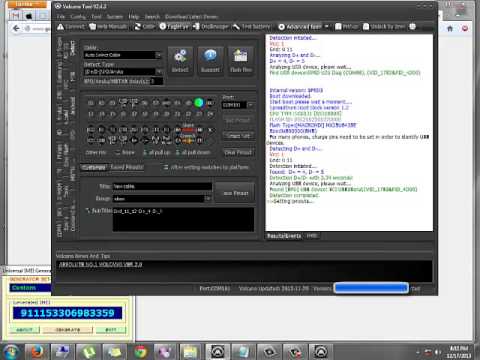Toggle the all pull down checkbox
The height and width of the screenshot is (360, 480).
click(x=177, y=153)
